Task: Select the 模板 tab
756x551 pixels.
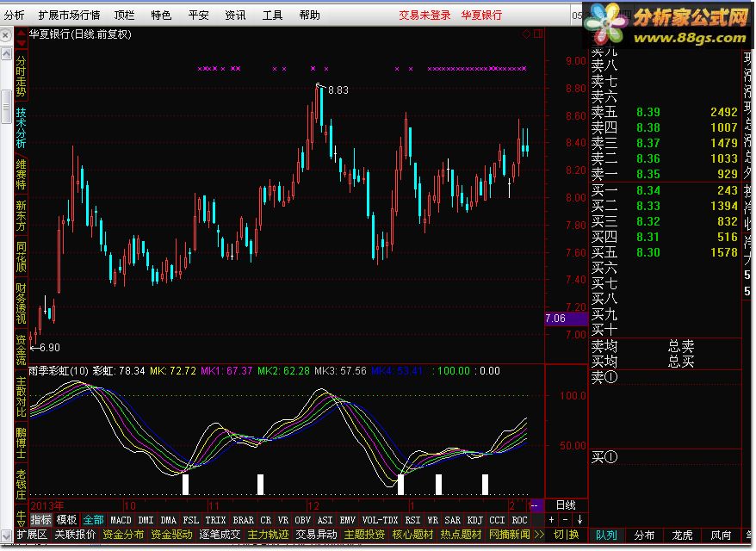Action: click(66, 520)
